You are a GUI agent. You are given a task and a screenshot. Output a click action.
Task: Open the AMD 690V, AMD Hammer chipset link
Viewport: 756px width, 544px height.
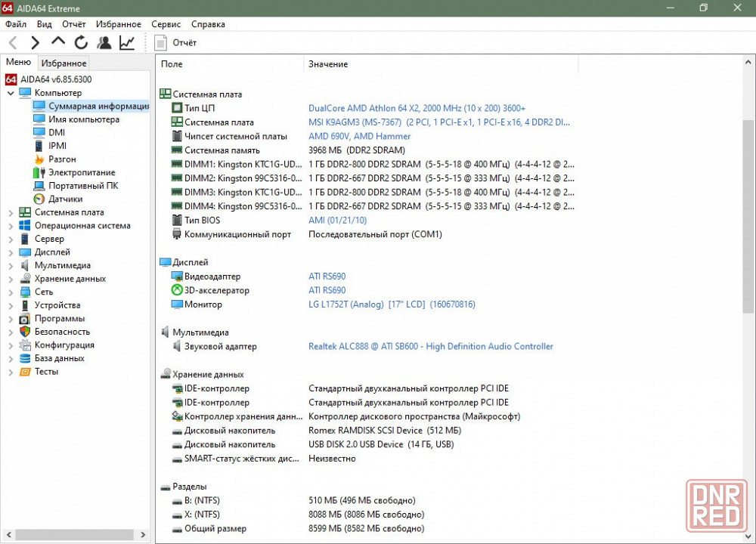[x=360, y=136]
